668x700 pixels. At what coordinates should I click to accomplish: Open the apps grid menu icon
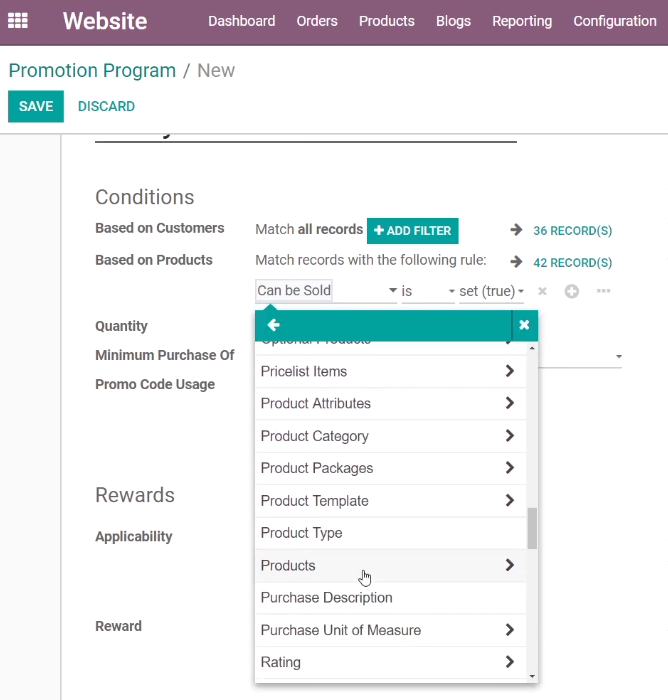point(18,21)
